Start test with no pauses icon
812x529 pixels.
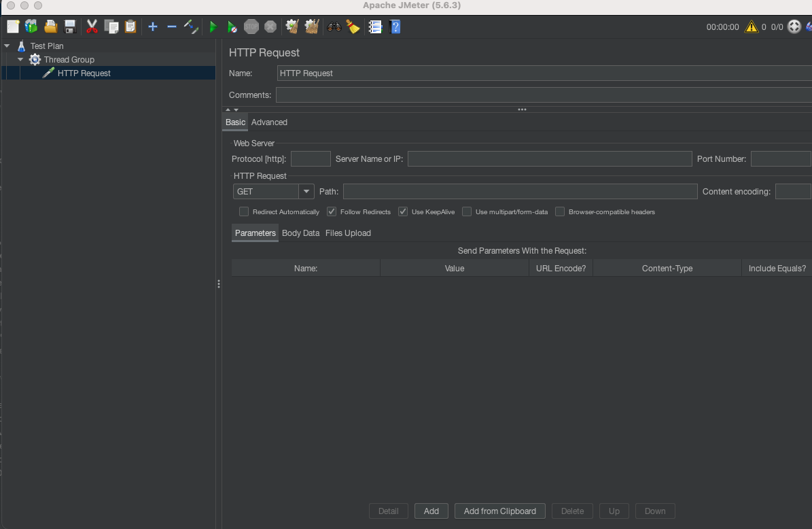[232, 27]
